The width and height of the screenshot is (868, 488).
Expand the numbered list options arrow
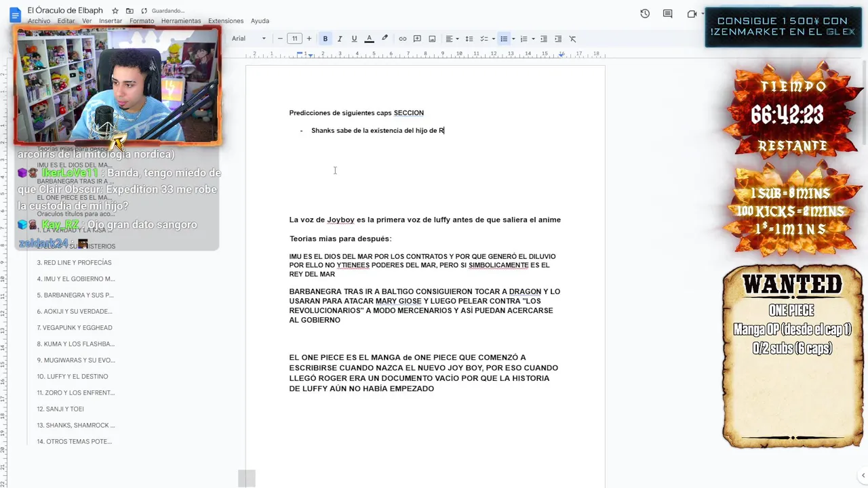tap(533, 39)
